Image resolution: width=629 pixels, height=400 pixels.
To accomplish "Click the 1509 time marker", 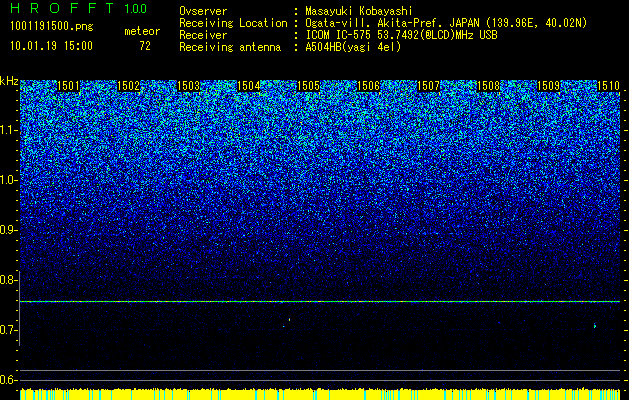I will pyautogui.click(x=548, y=86).
